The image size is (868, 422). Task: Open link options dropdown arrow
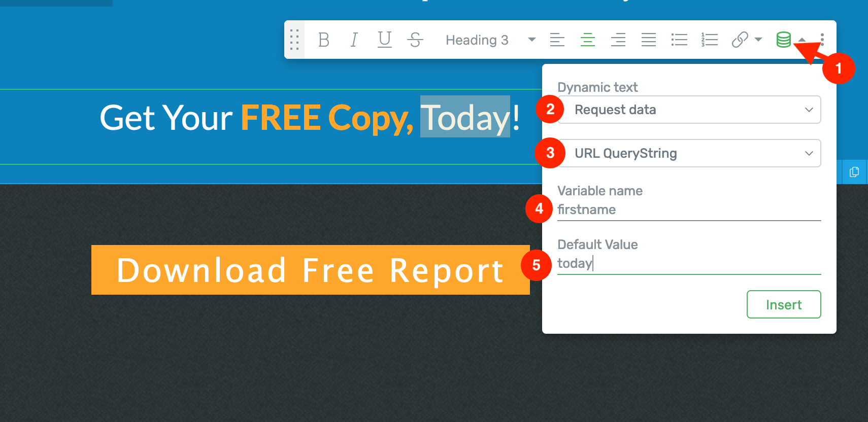(758, 40)
